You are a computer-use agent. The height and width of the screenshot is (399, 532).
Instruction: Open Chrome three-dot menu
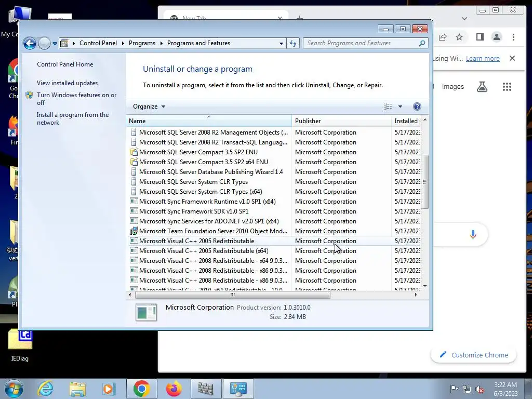click(513, 37)
